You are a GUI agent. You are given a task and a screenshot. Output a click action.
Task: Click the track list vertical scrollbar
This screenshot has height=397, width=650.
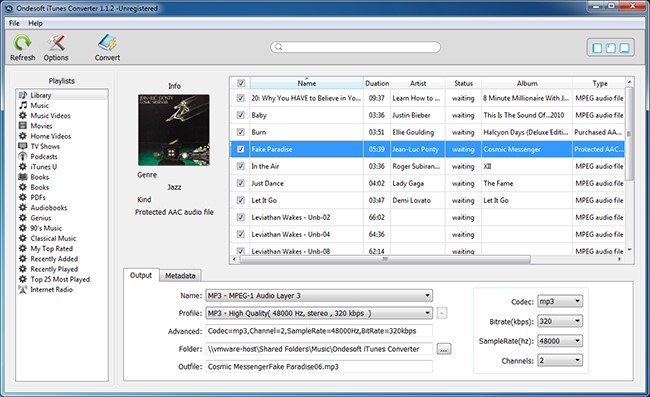pos(629,133)
